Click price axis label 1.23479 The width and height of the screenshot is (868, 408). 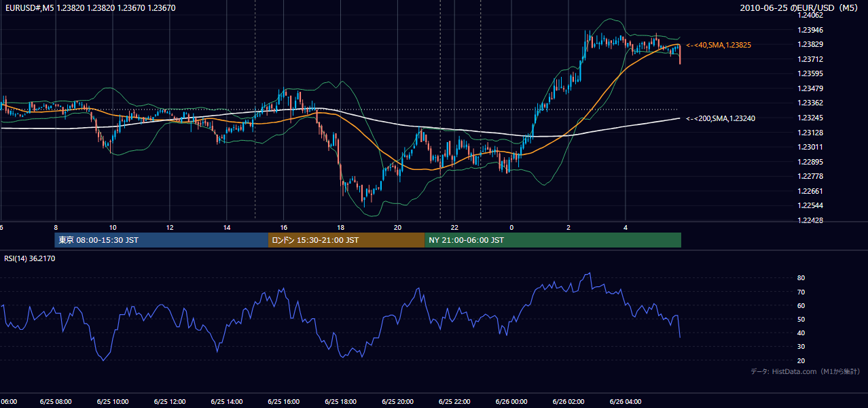pyautogui.click(x=811, y=88)
